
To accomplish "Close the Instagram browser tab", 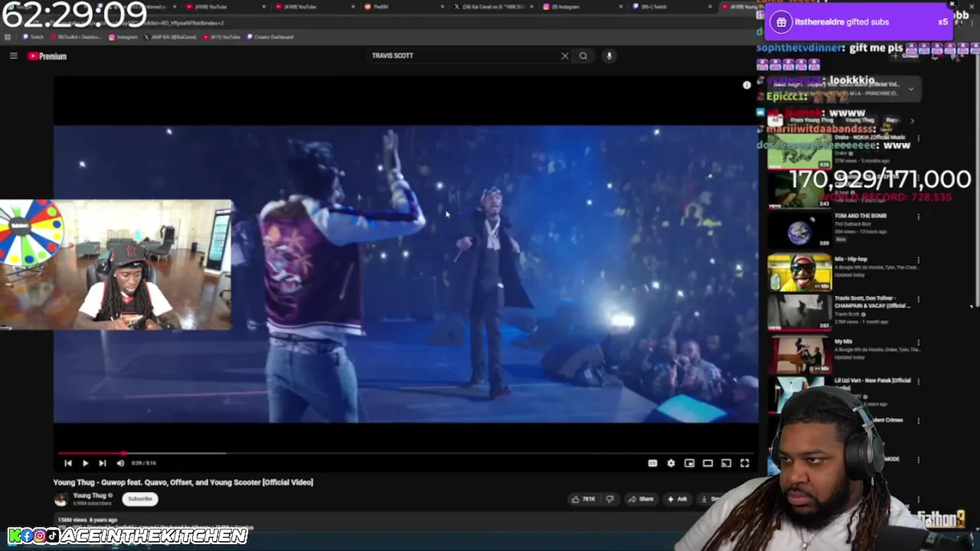I will tap(622, 7).
